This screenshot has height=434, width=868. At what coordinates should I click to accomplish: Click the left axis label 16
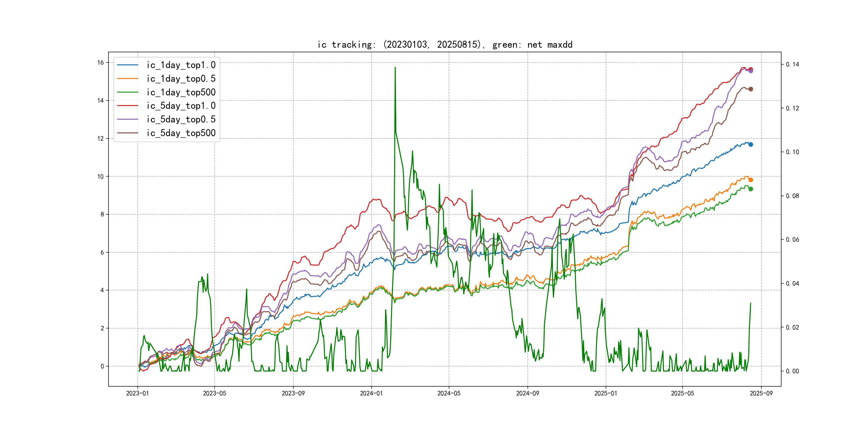coord(100,62)
